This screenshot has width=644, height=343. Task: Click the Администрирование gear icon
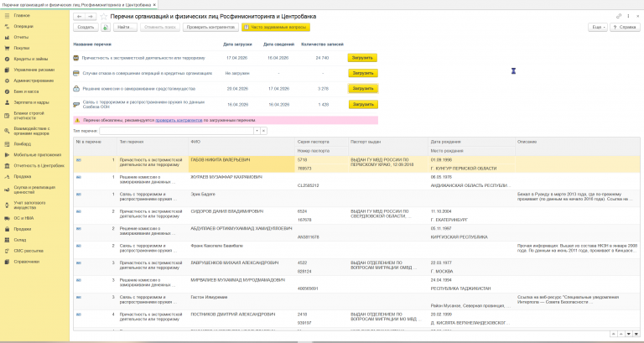[x=7, y=81]
